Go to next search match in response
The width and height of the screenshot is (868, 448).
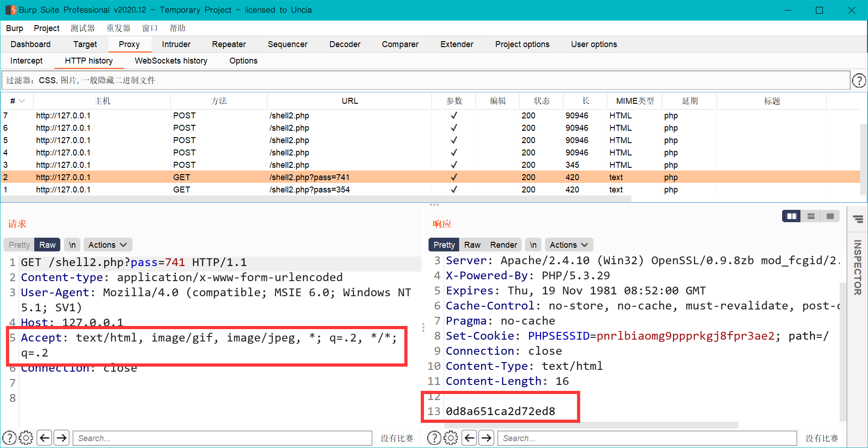coord(486,438)
